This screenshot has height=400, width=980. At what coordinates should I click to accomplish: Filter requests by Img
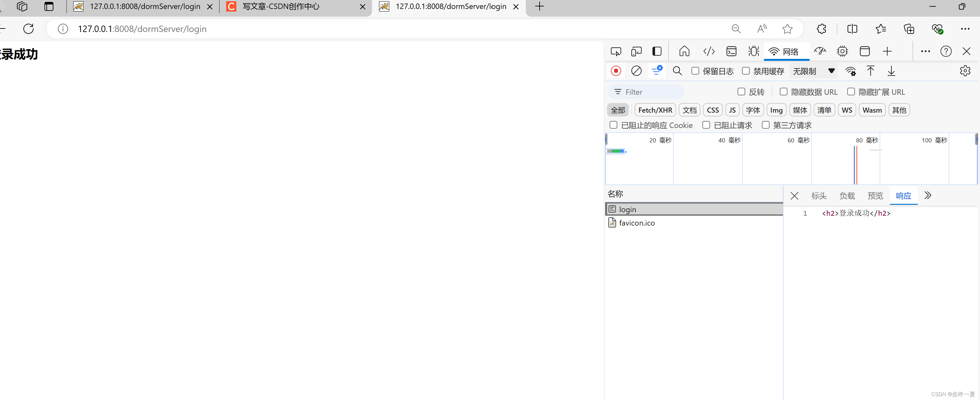[x=776, y=110]
